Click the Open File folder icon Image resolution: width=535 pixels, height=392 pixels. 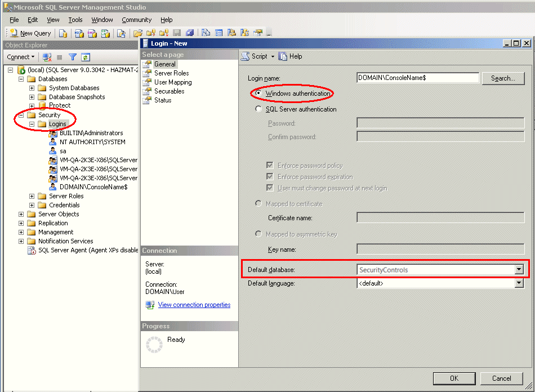138,33
